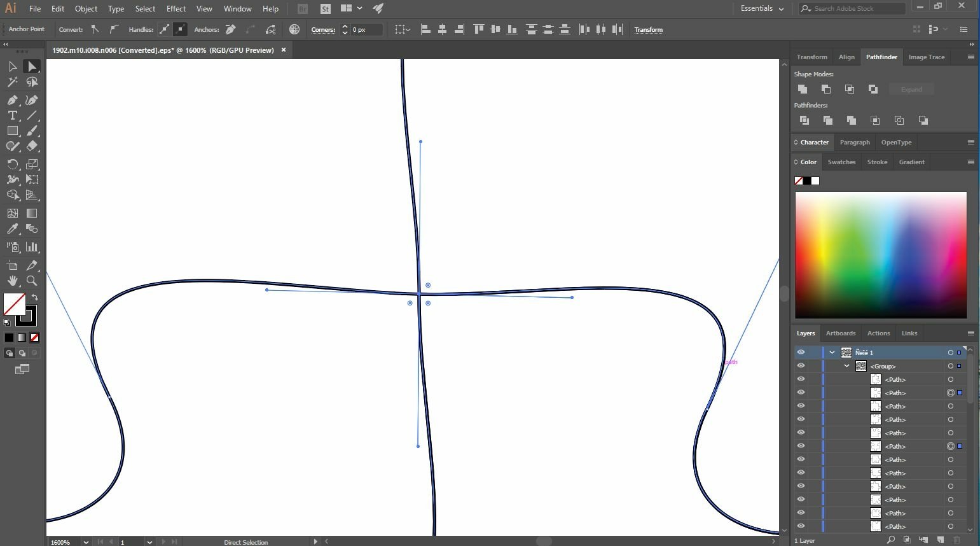Viewport: 980px width, 546px height.
Task: Open the Essentials workspace dropdown
Action: tap(762, 8)
